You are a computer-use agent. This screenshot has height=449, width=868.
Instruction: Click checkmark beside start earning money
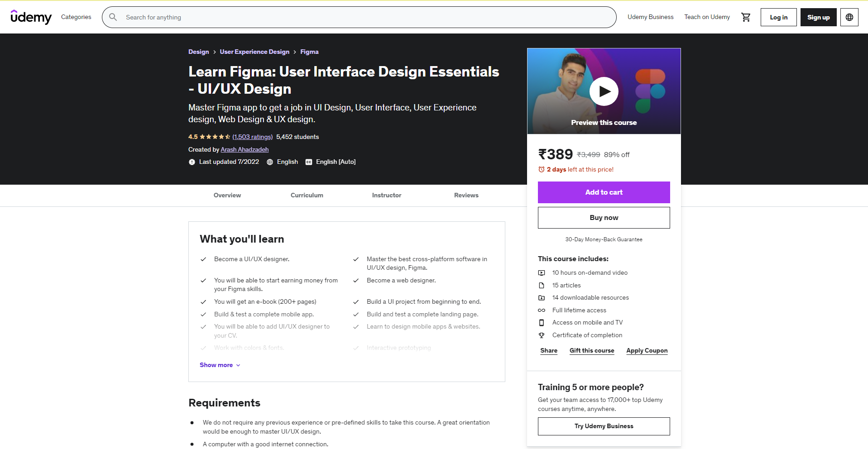click(203, 281)
